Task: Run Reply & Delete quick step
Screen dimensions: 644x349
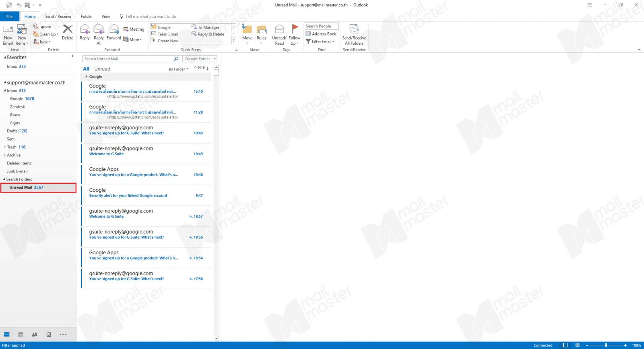Action: coord(208,34)
